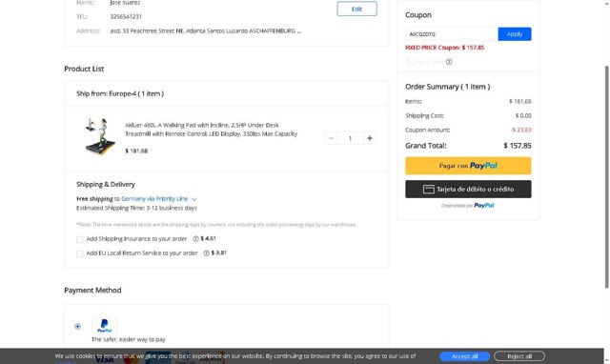The image size is (610, 364).
Task: Decrease treadmill quantity with minus button
Action: point(331,138)
